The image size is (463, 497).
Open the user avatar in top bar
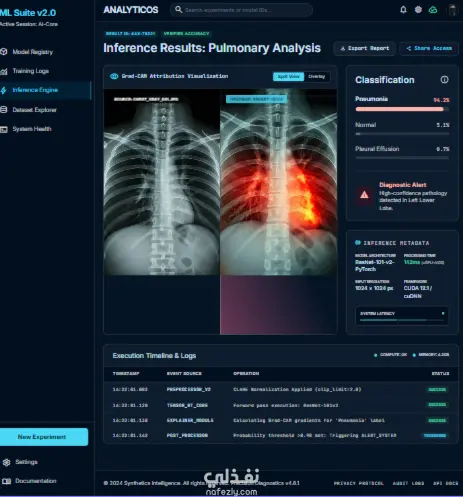pos(452,10)
